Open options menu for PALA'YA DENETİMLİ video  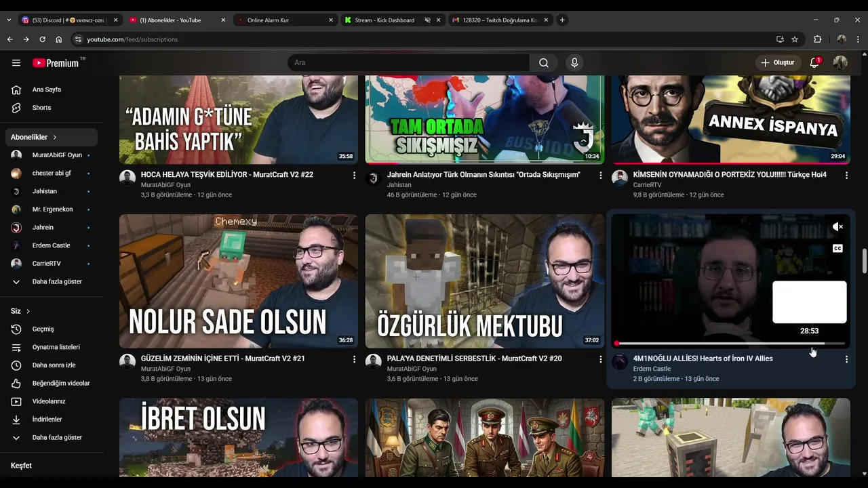600,359
